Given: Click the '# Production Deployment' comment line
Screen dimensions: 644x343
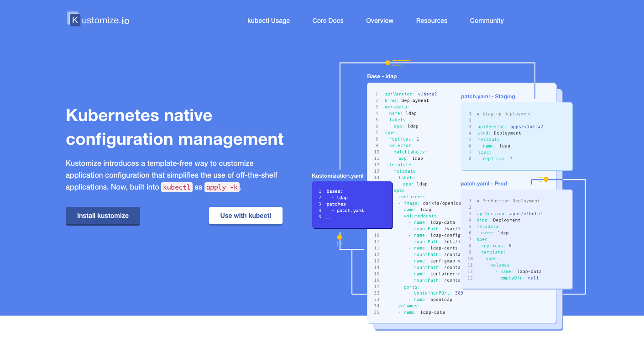Looking at the screenshot, I should [x=508, y=201].
